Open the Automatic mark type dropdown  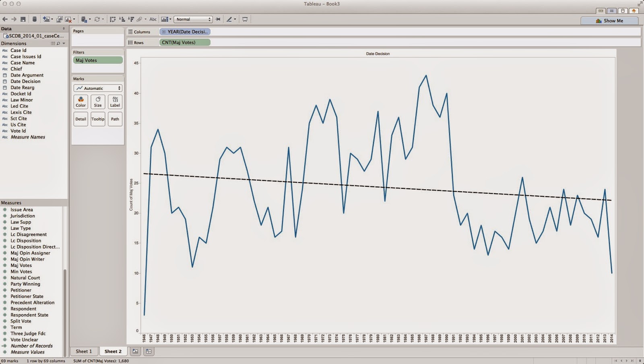(98, 88)
